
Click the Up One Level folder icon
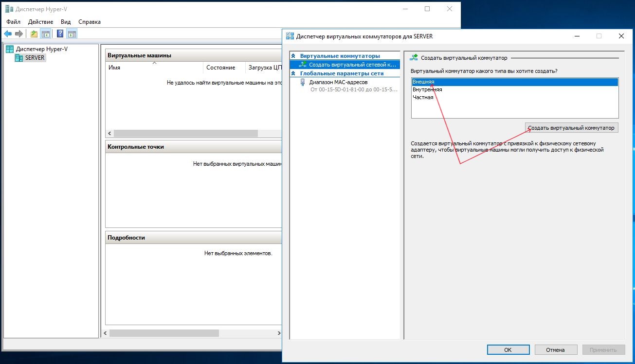34,34
